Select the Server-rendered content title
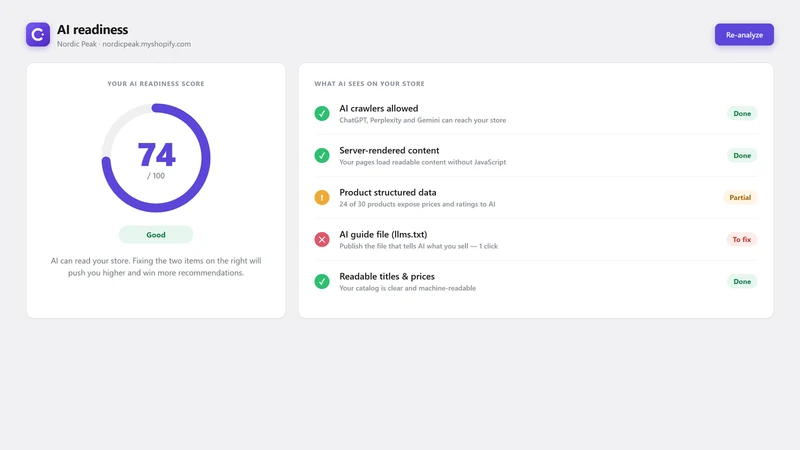The height and width of the screenshot is (450, 800). 389,151
